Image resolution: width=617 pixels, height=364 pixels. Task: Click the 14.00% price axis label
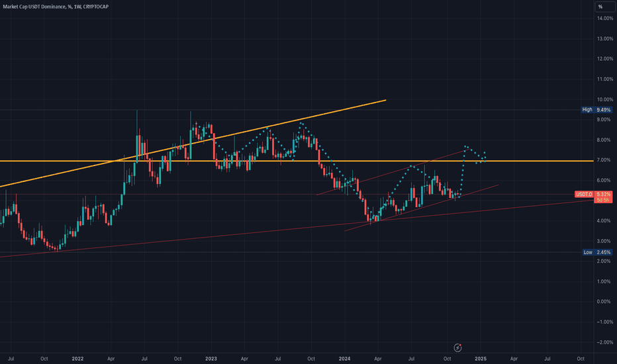click(x=605, y=19)
